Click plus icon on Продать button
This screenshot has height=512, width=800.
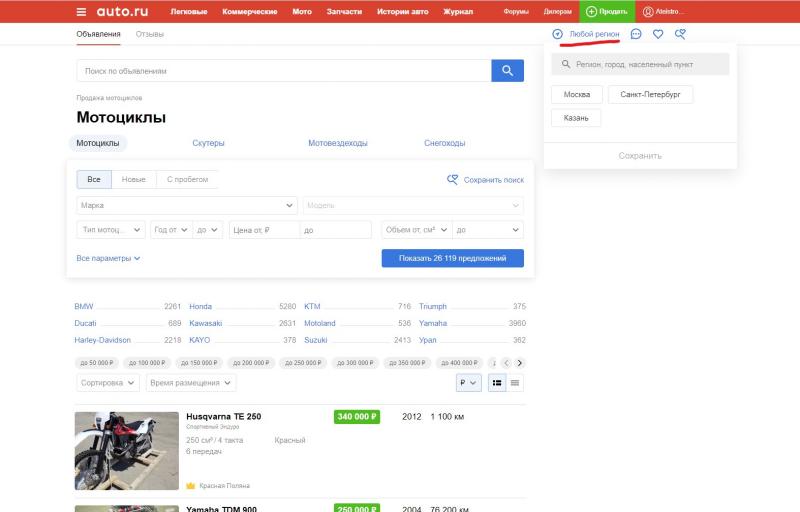(591, 11)
